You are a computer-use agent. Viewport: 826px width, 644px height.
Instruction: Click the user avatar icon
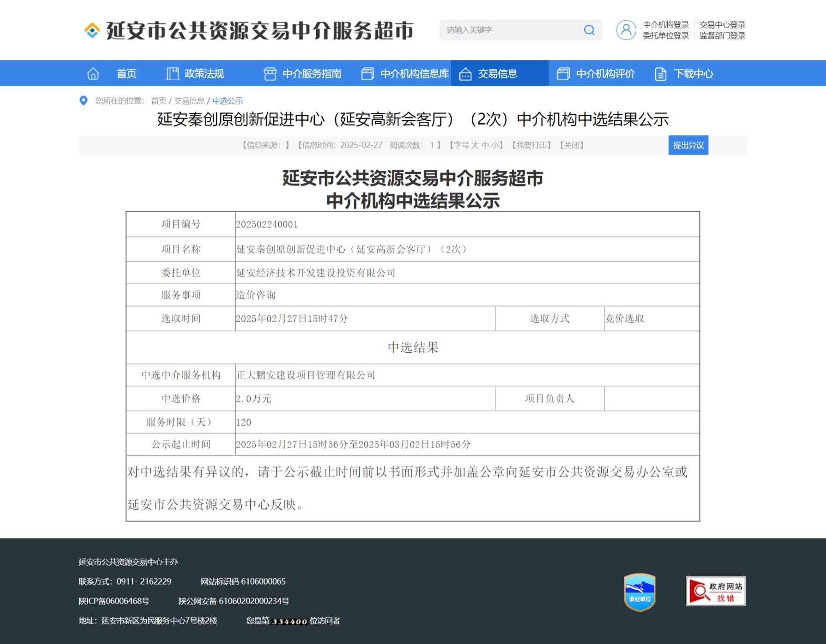pos(626,30)
